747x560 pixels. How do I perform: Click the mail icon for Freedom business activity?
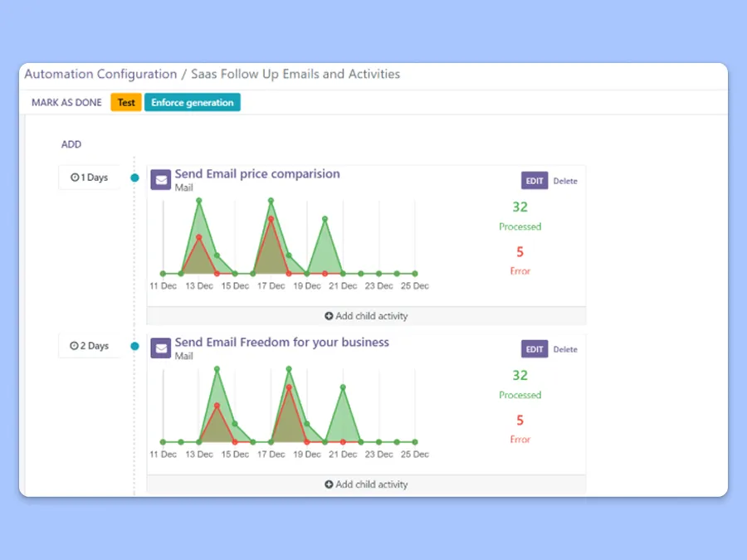160,348
